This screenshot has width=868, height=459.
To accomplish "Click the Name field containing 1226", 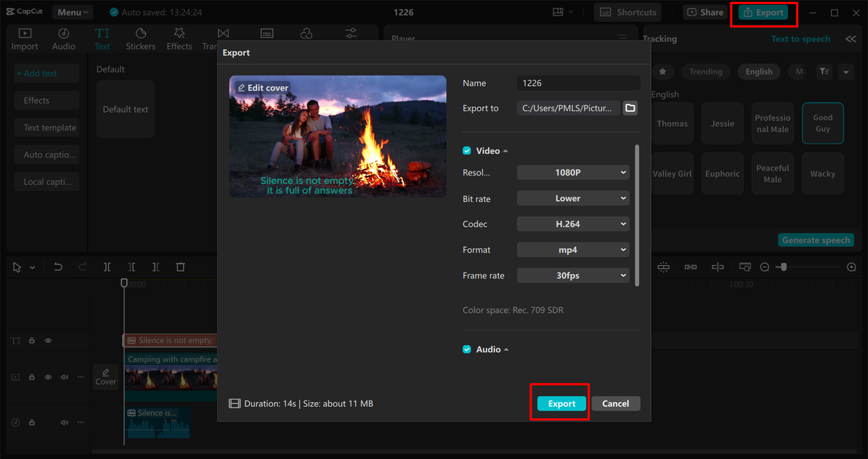I will (578, 83).
